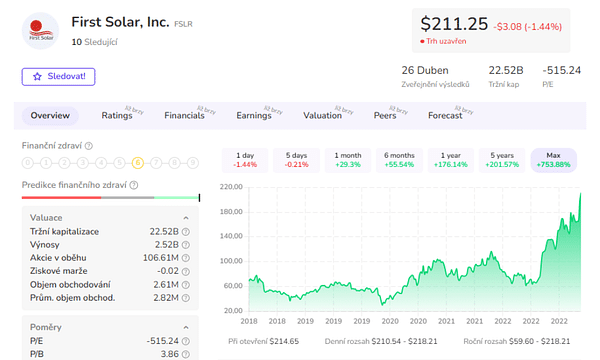Click the financial health prediction bar
The height and width of the screenshot is (360, 600).
coord(111,197)
